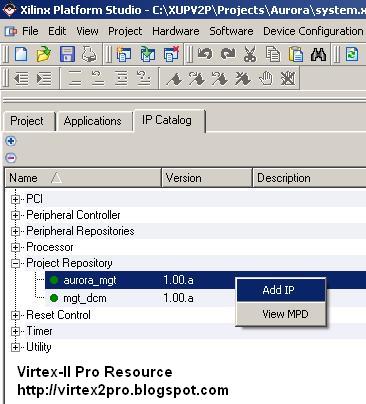Click the hand stop icon
Viewport: 366px width, 404px height.
[266, 79]
